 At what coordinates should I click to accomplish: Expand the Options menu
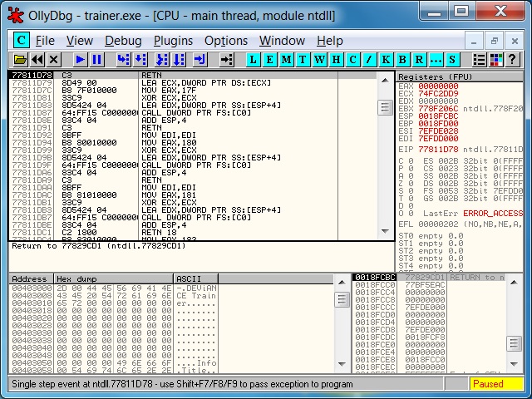tap(226, 41)
